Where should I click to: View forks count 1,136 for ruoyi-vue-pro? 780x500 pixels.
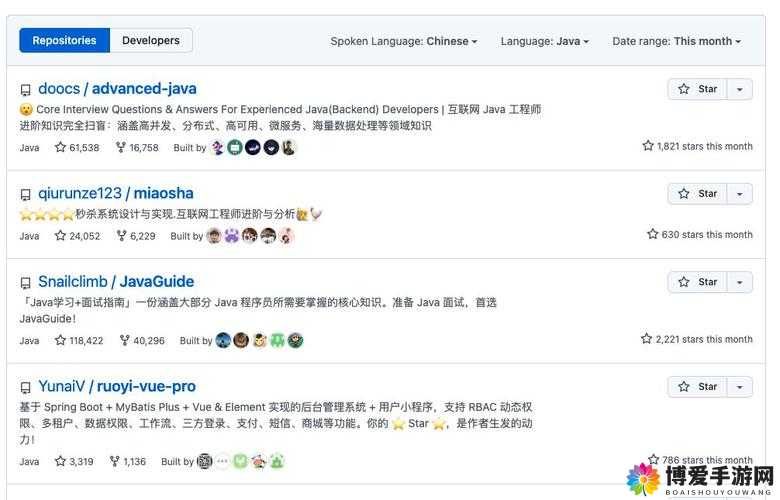[128, 461]
